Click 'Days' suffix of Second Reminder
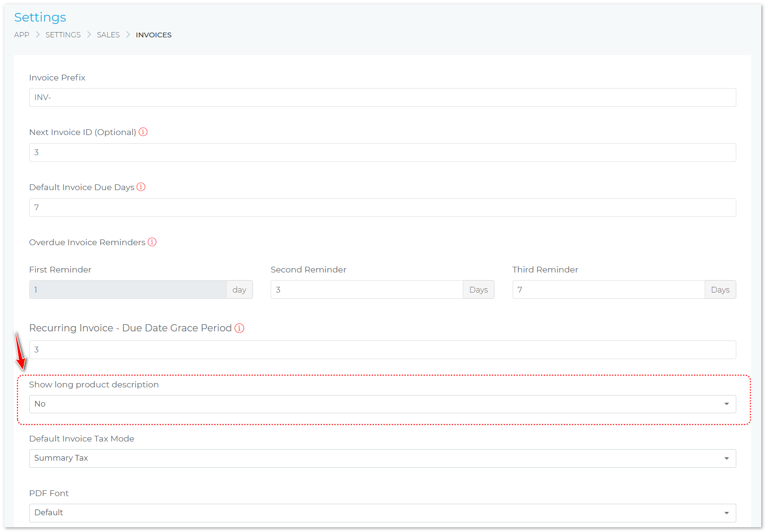Image resolution: width=766 pixels, height=532 pixels. (479, 290)
